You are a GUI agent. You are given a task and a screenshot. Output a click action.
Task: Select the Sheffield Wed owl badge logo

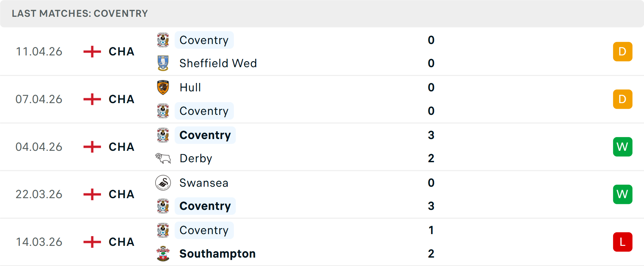click(x=163, y=63)
